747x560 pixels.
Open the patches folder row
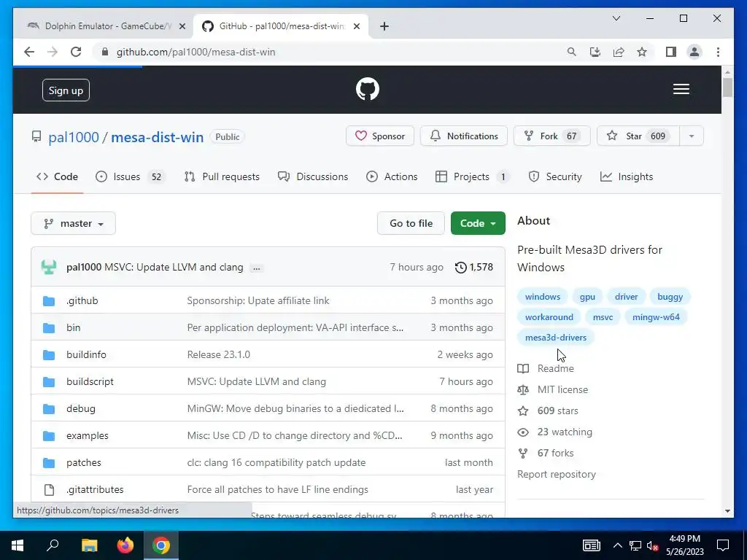pos(268,463)
